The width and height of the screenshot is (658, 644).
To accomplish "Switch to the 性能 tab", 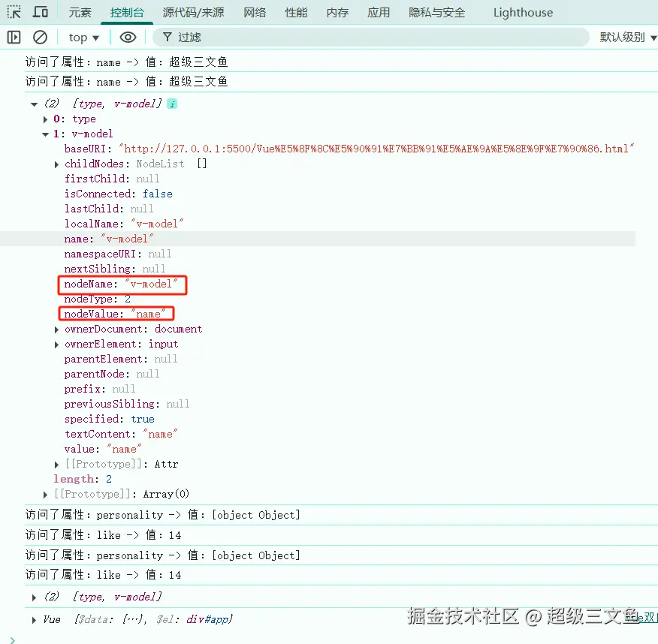I will pyautogui.click(x=296, y=13).
